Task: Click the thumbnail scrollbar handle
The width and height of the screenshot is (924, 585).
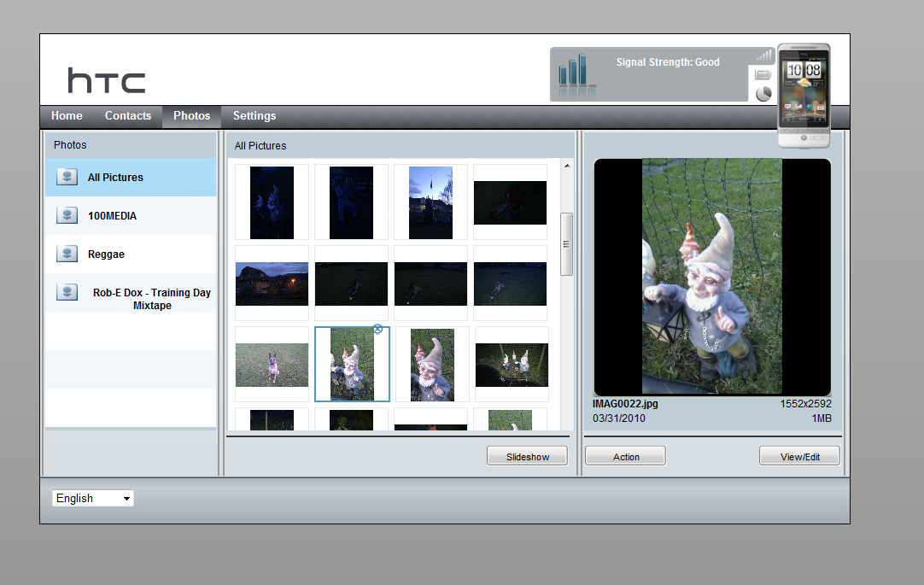Action: pyautogui.click(x=566, y=244)
